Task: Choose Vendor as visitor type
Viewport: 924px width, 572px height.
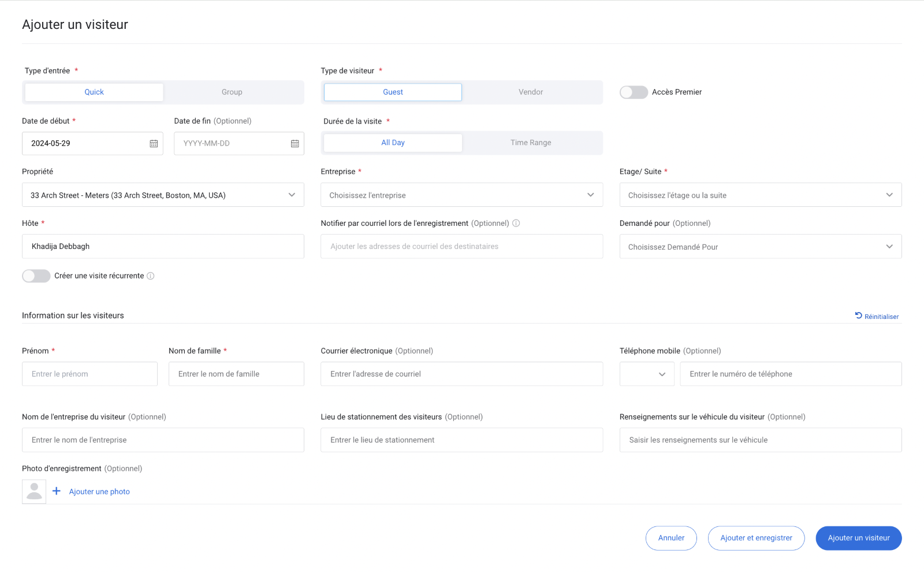Action: point(531,92)
